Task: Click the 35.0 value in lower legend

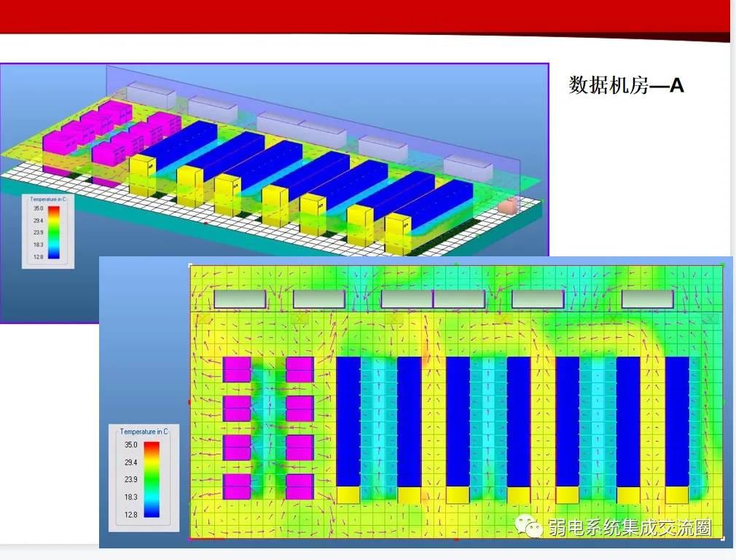Action: tap(131, 445)
